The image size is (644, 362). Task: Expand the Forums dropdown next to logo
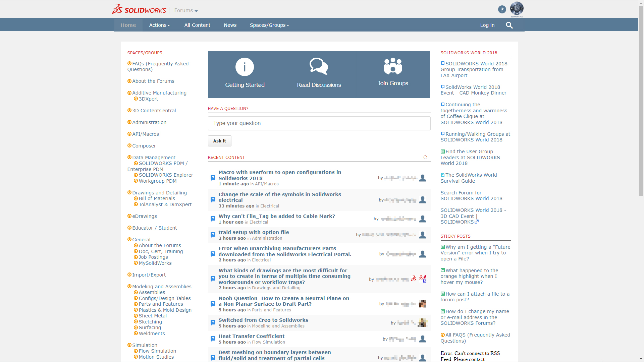[186, 10]
